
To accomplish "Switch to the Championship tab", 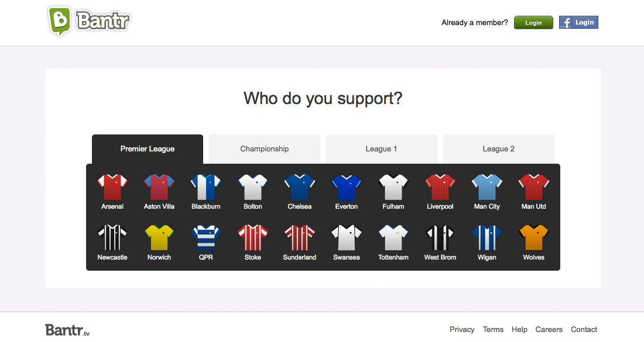I will click(265, 149).
